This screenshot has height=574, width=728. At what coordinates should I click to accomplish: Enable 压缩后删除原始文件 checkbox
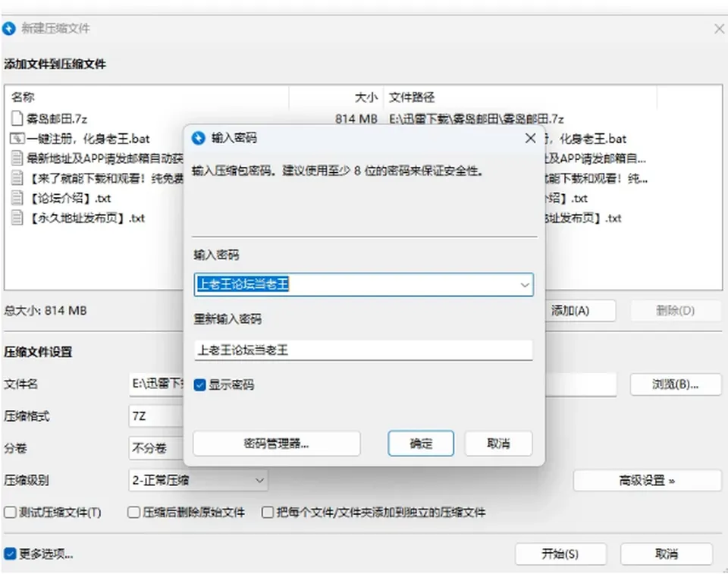tap(133, 513)
